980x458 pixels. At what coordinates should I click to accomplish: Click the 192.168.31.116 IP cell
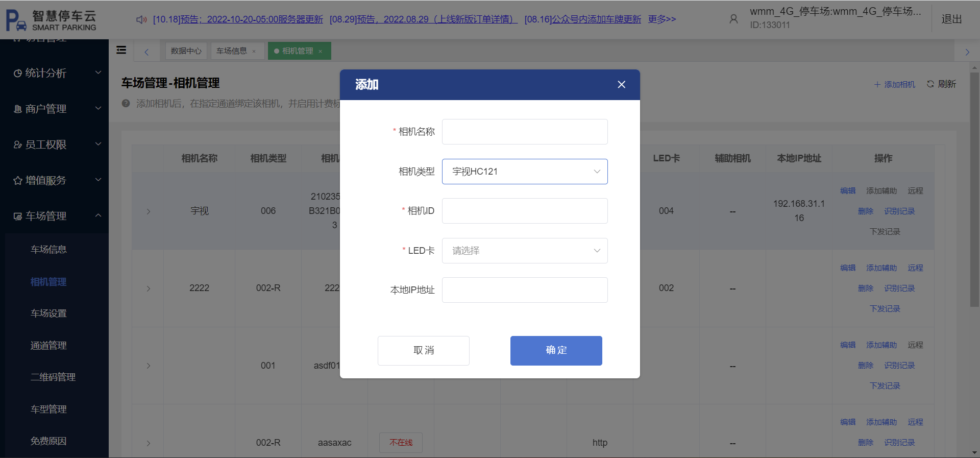pos(799,211)
